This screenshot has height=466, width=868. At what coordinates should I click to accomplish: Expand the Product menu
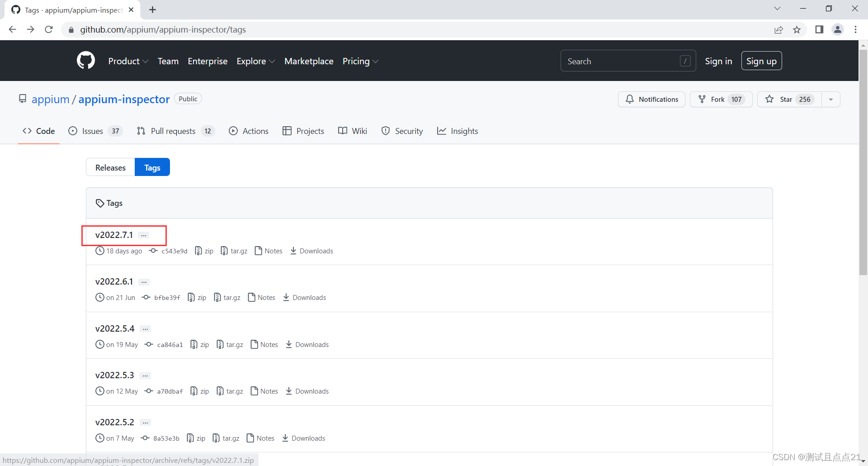point(128,61)
